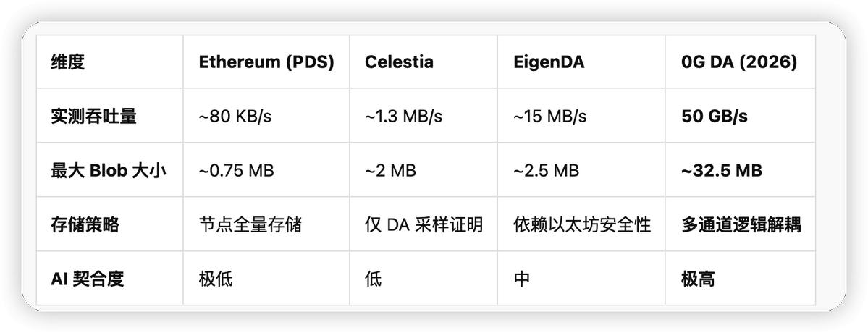This screenshot has height=333, width=868.
Task: Select the 多通道逻辑解耦 cell
Action: tap(741, 225)
